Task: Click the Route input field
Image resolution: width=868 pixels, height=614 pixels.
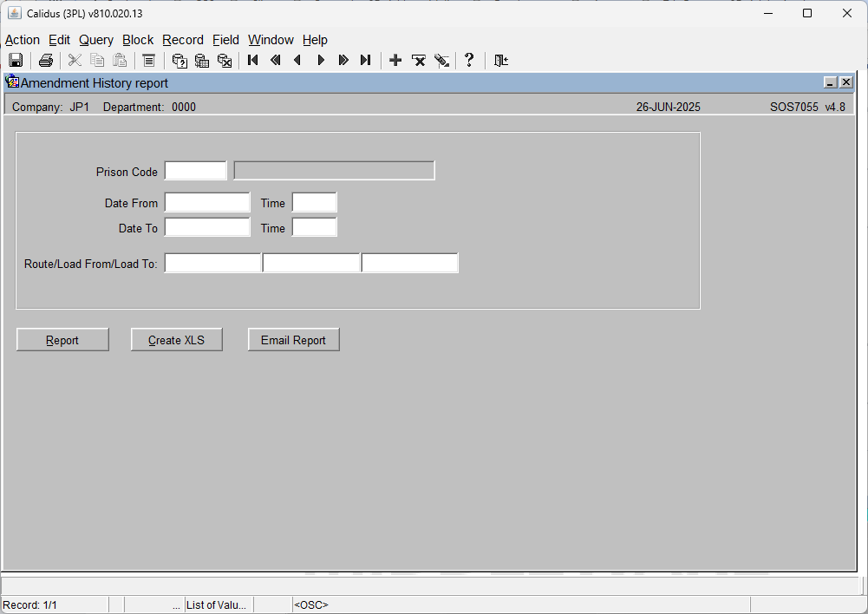Action: pyautogui.click(x=213, y=263)
